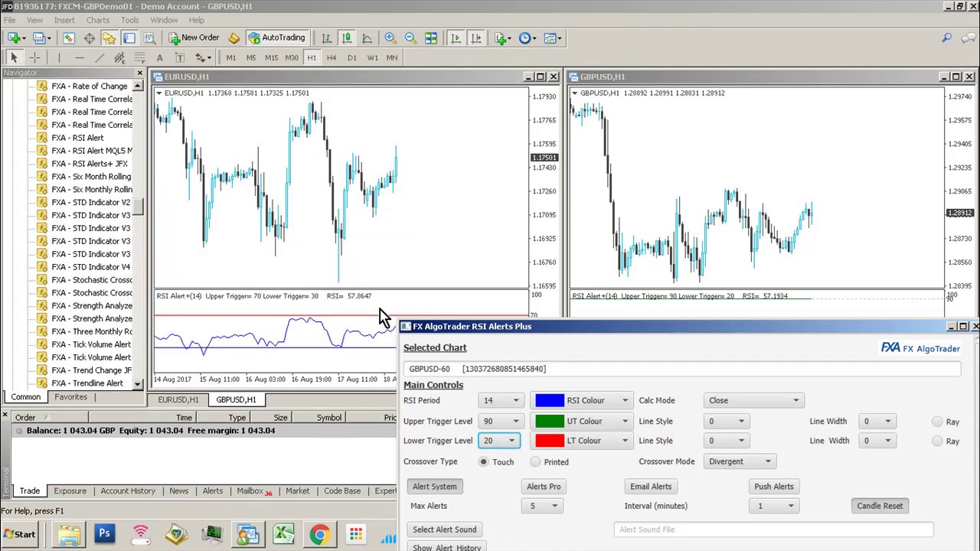The width and height of the screenshot is (980, 551).
Task: Select the trendline drawing tool
Action: click(x=100, y=57)
